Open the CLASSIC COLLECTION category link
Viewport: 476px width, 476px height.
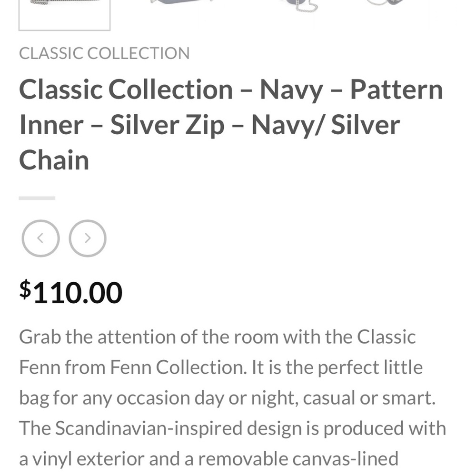(x=104, y=53)
